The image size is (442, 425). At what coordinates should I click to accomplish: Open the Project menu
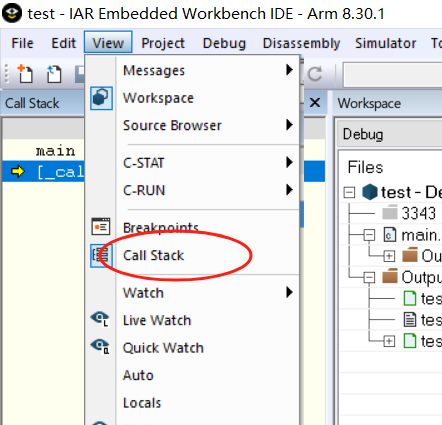pos(163,43)
